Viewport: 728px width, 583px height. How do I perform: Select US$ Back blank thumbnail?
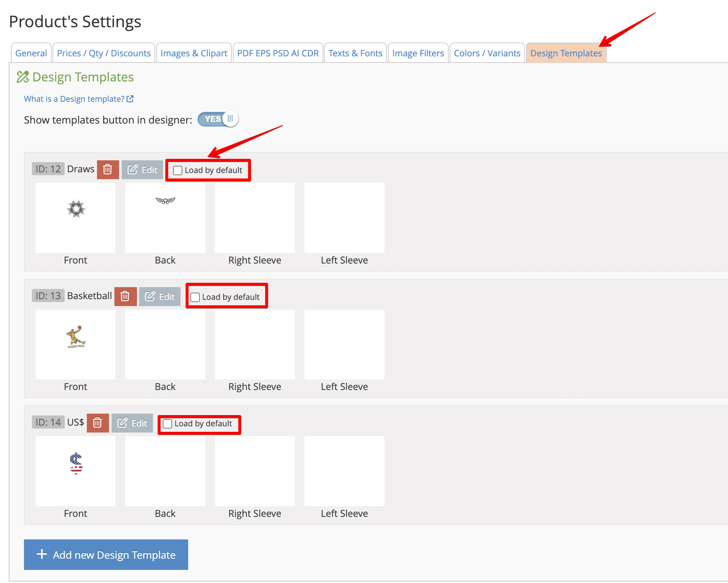tap(165, 471)
